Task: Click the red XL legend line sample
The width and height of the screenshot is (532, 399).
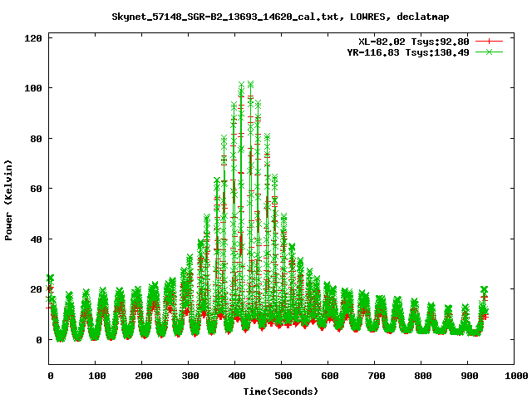Action: tap(489, 42)
